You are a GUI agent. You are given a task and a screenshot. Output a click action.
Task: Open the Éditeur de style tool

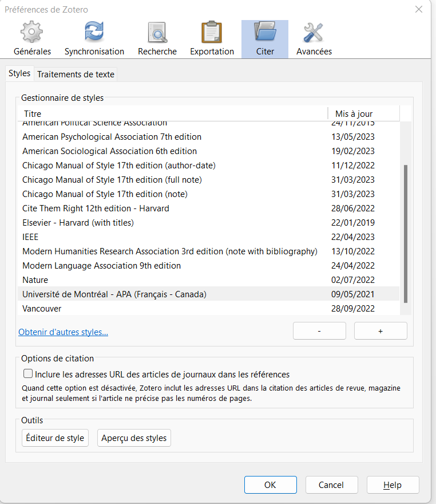55,438
